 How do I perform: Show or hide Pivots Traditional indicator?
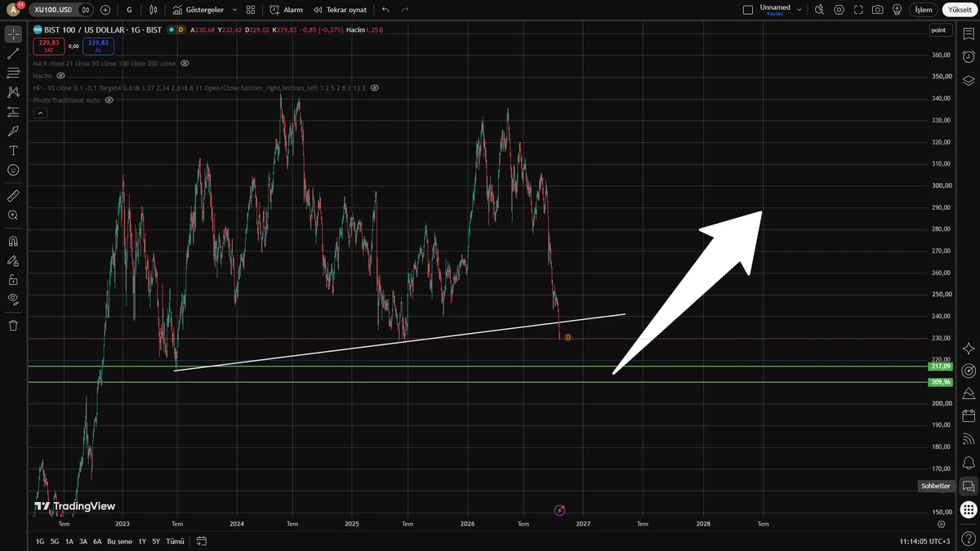coord(109,100)
